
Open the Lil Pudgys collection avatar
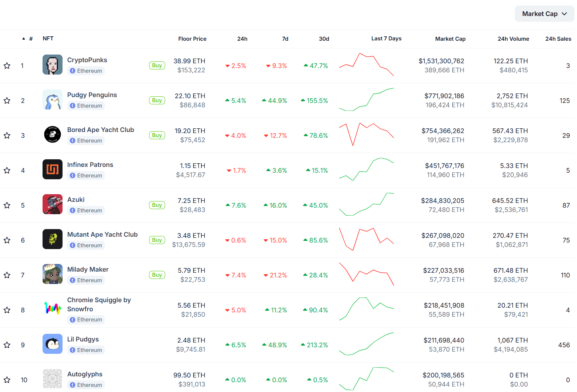(52, 344)
